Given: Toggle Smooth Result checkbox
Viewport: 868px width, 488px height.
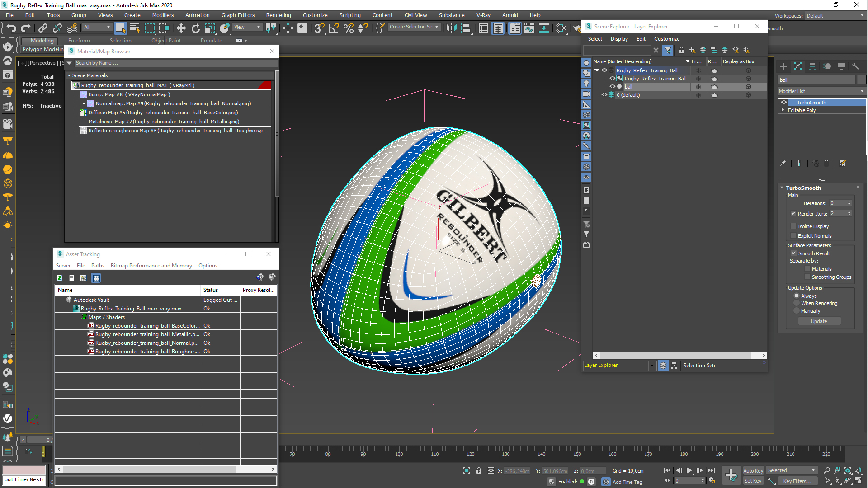Looking at the screenshot, I should 793,253.
